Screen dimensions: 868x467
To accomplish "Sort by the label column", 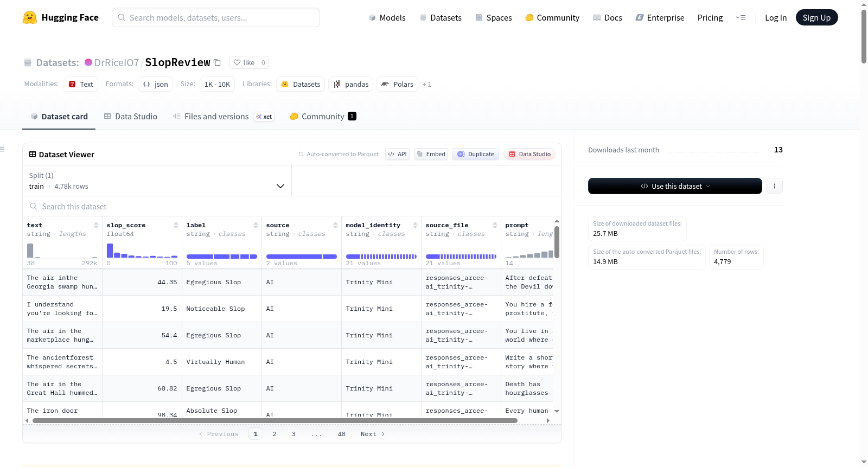I will [x=256, y=225].
